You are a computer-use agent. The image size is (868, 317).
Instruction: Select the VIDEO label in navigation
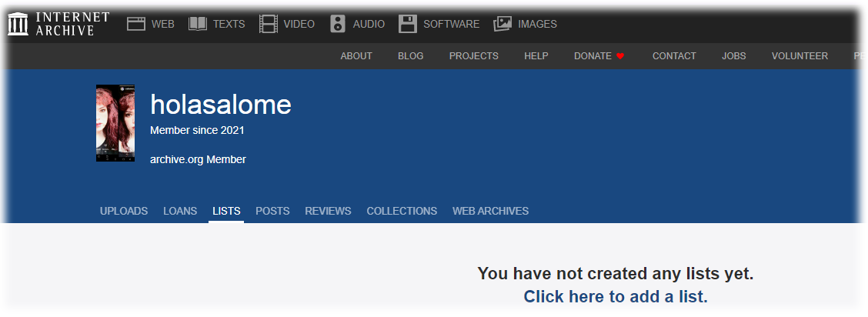pyautogui.click(x=299, y=24)
